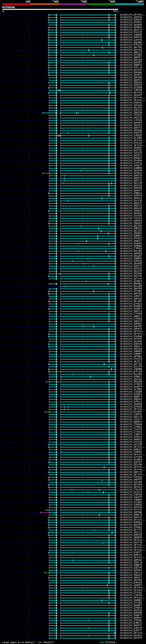Select hit UniRef100_B0Y6M2
Screen dimensions: 146x644
point(131,412)
